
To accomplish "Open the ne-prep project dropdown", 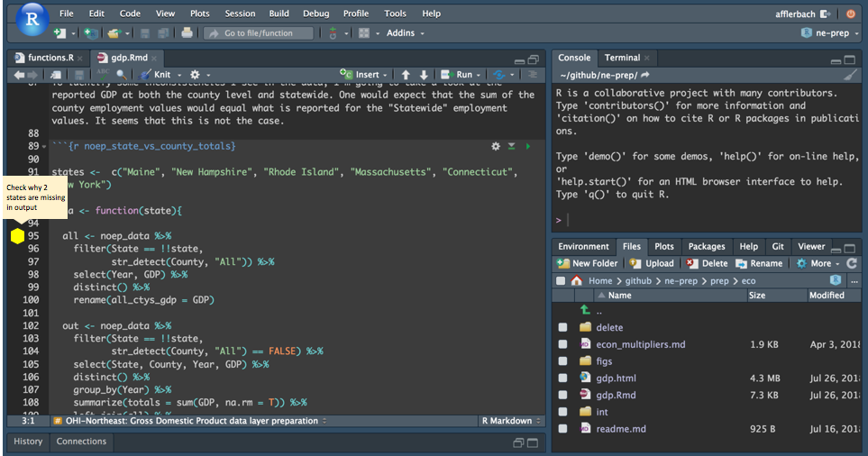I will (x=830, y=33).
